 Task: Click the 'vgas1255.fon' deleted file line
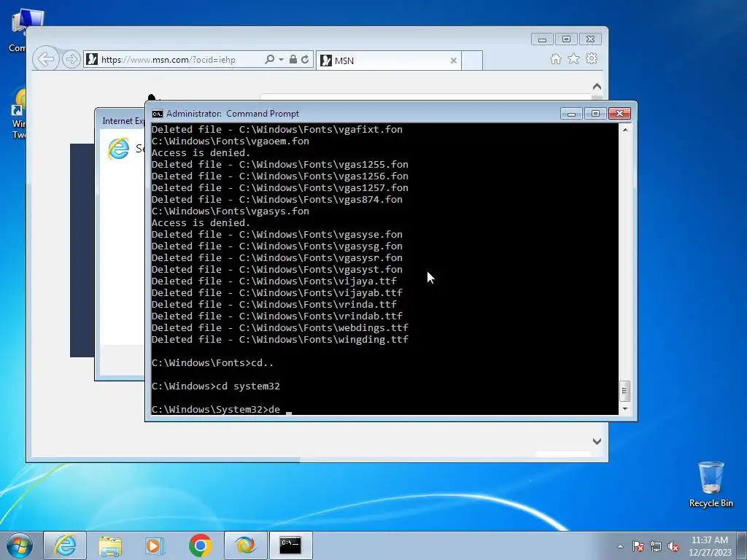click(279, 164)
